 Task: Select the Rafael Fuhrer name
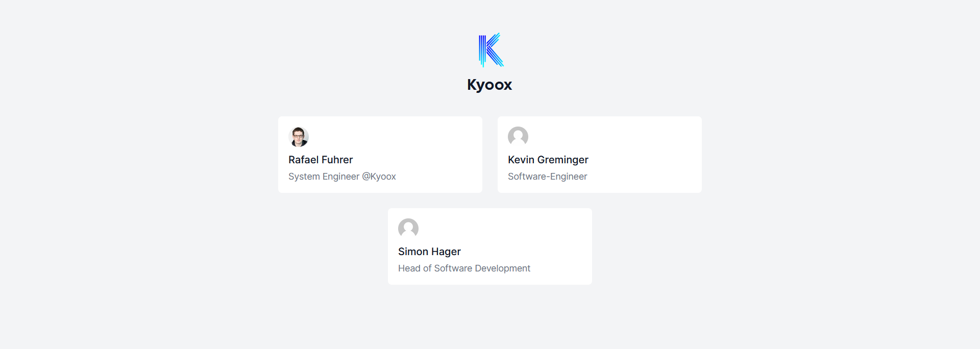321,160
